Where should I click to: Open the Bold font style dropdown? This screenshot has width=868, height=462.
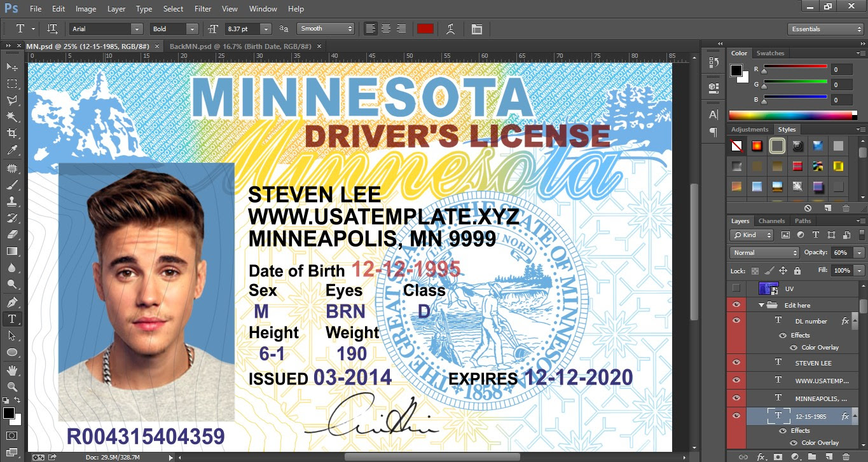(x=192, y=29)
